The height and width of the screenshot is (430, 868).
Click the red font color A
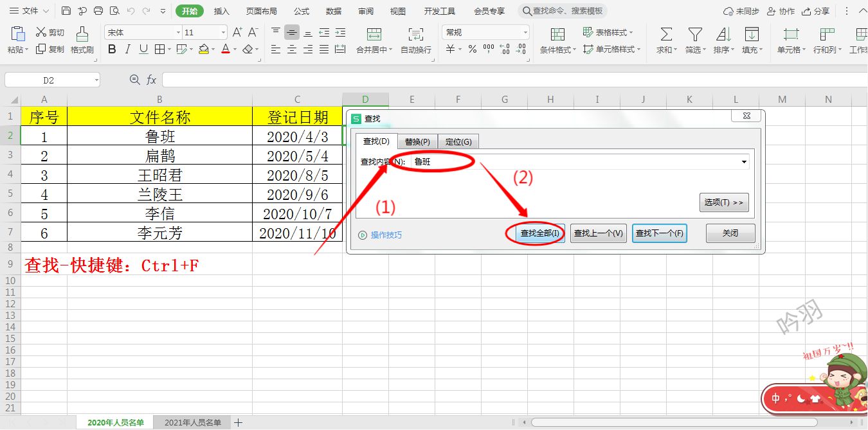[225, 49]
